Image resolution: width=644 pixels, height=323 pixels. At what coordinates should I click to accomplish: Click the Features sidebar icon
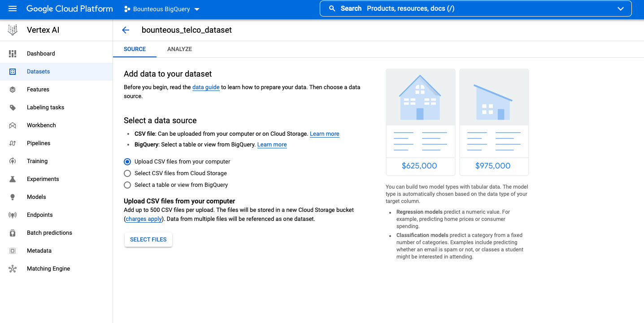coord(13,90)
